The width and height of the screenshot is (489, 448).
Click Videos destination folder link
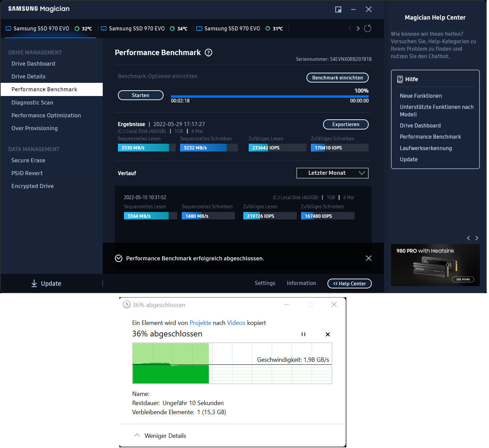coord(236,323)
